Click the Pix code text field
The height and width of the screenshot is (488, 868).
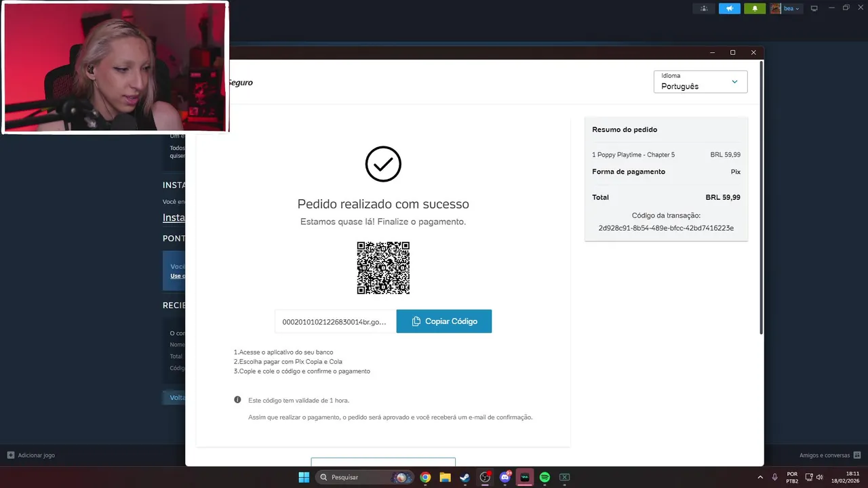click(335, 321)
